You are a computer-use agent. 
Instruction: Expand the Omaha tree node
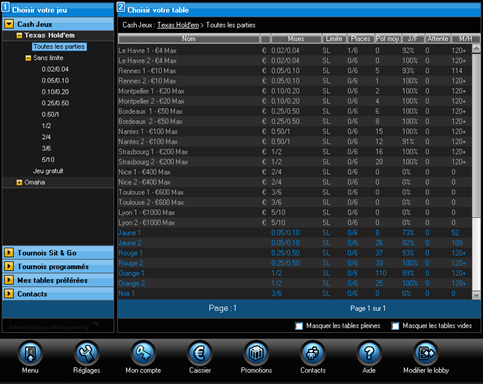point(19,182)
